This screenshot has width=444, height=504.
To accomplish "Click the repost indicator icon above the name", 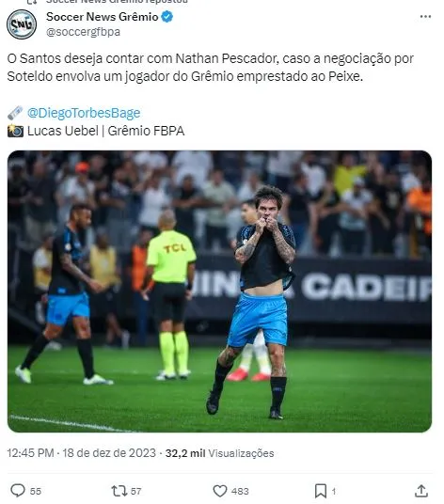I will coord(32,2).
